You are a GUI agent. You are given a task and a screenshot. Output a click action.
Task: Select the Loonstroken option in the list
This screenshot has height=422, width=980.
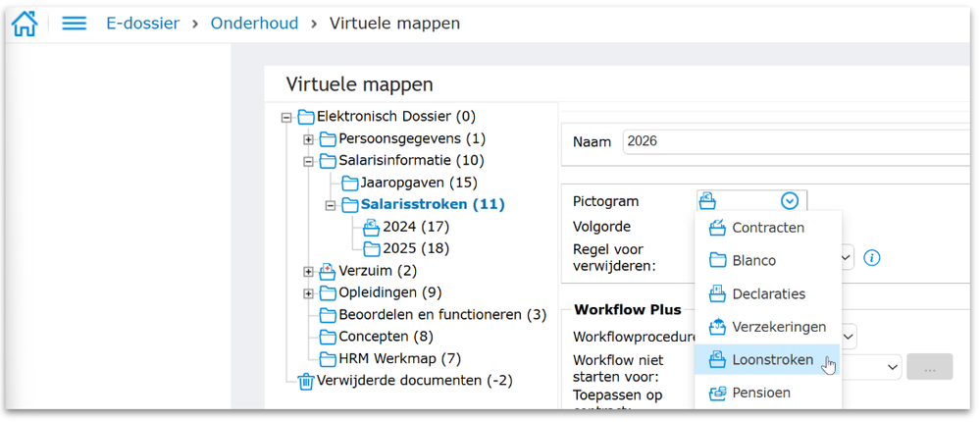772,360
